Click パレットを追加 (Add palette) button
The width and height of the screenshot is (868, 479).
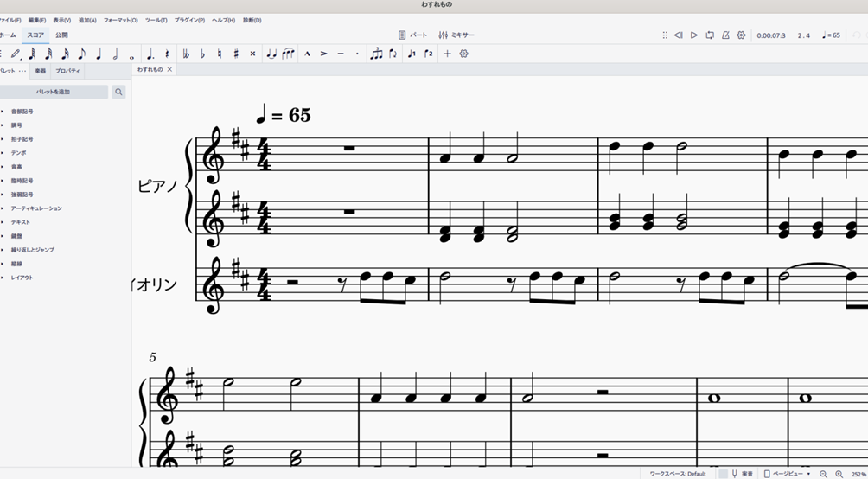click(x=53, y=92)
